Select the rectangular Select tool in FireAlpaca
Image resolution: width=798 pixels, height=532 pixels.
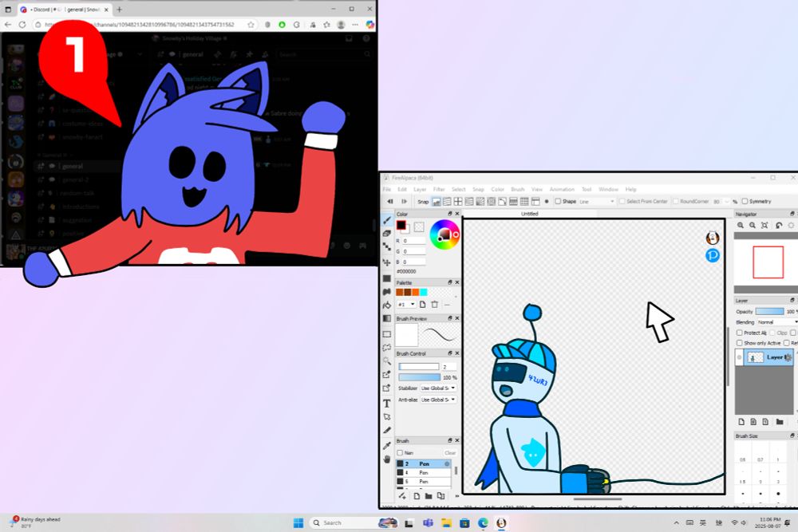point(387,334)
